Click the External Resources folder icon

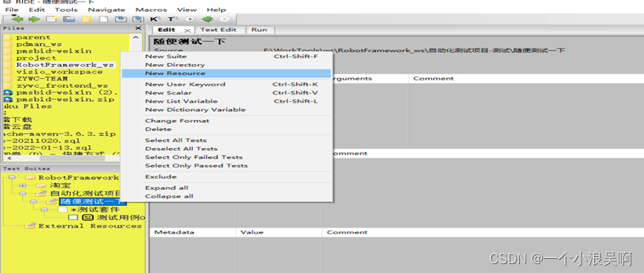(x=30, y=226)
